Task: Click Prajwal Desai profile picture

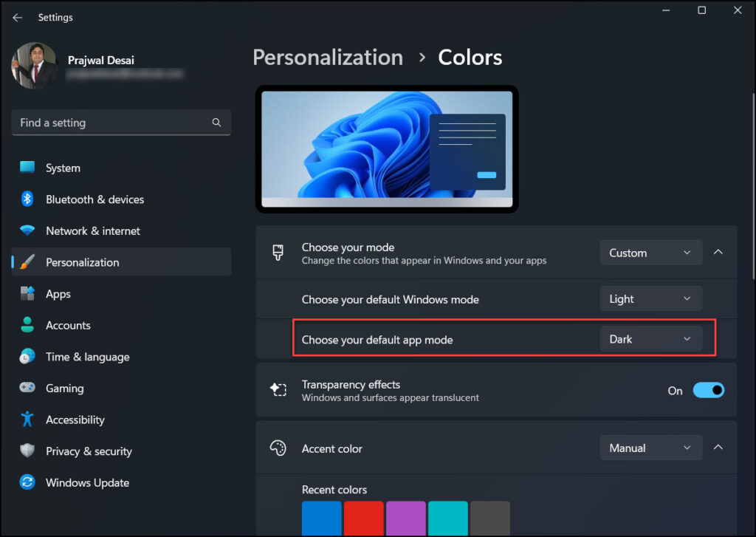Action: pos(34,66)
